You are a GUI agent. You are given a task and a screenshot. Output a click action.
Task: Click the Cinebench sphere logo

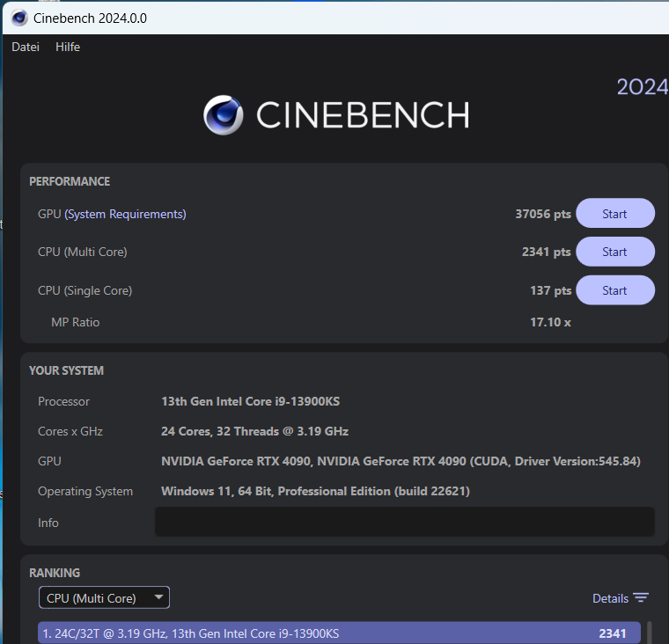pos(223,115)
